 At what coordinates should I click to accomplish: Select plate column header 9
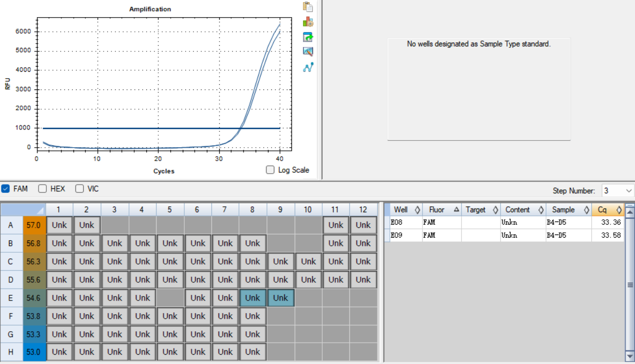click(x=281, y=210)
